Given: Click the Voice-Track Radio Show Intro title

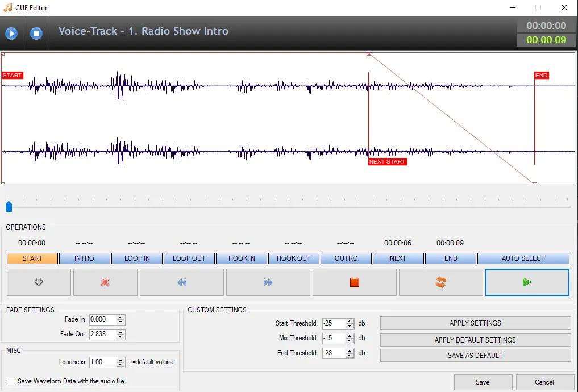Looking at the screenshot, I should 143,31.
